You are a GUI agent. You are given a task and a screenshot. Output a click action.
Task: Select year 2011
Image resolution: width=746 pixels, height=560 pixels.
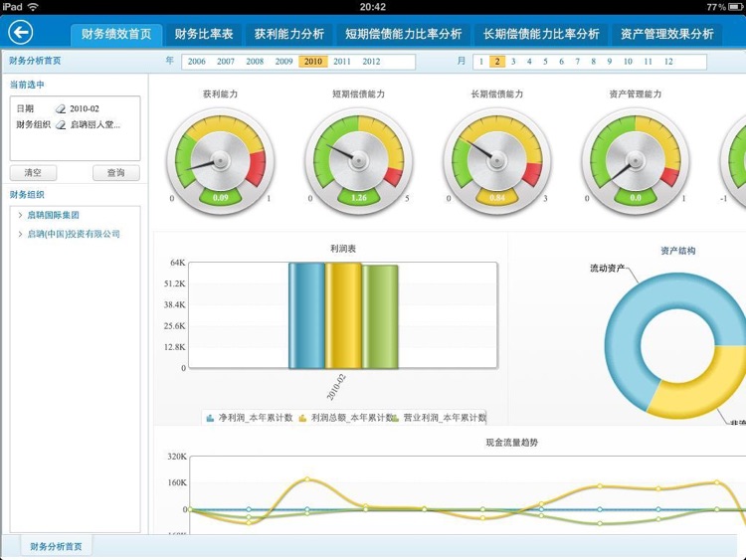342,62
